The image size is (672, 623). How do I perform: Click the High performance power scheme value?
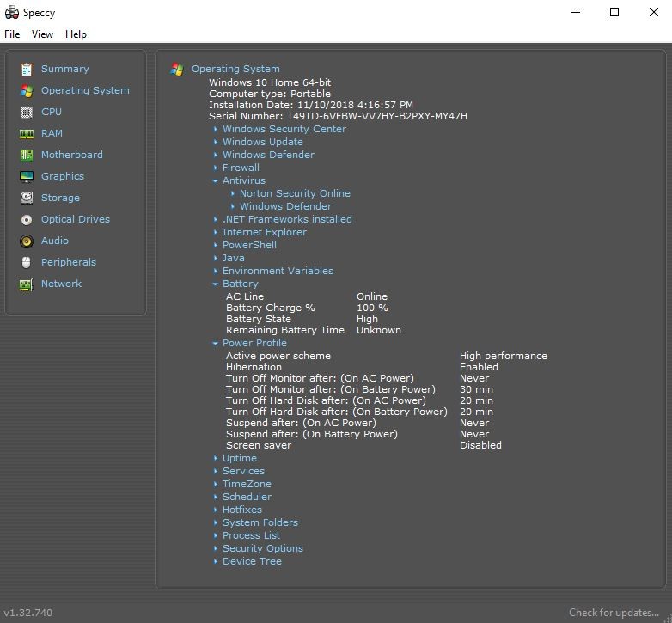tap(504, 356)
